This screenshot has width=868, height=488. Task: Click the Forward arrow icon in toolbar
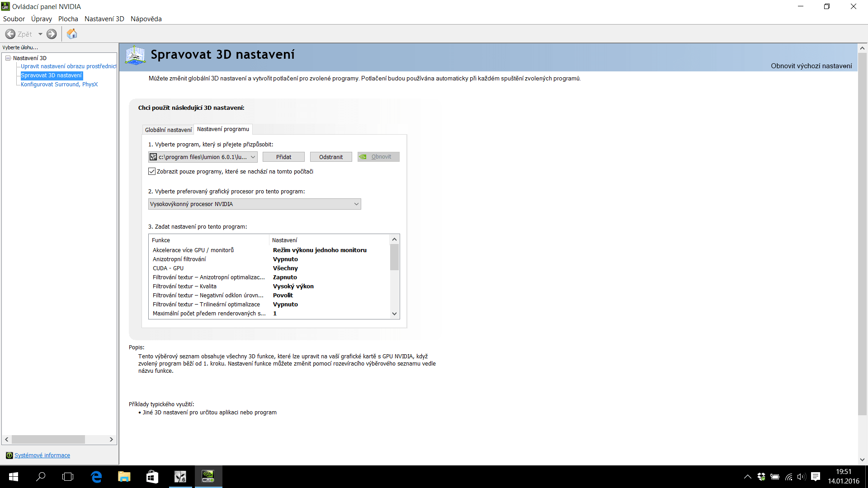52,34
